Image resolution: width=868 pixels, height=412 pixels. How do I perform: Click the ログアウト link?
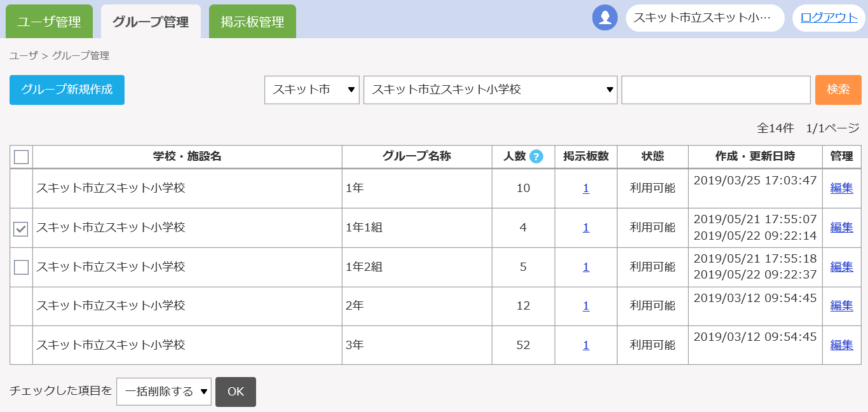coord(829,18)
